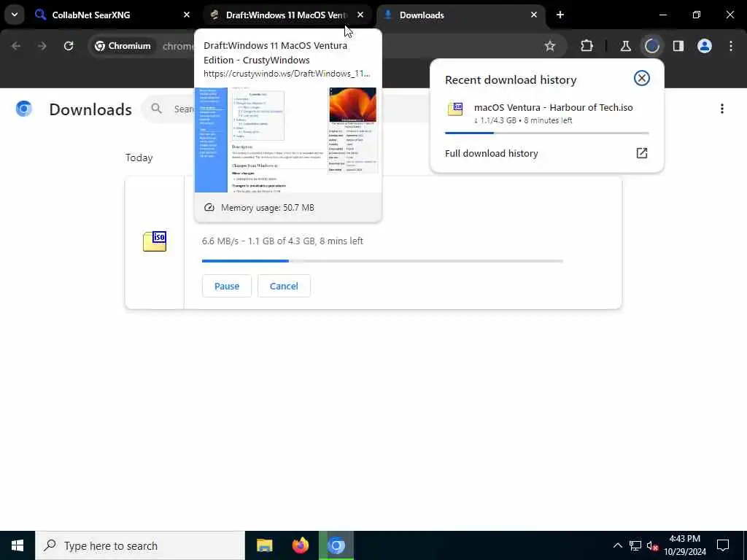The image size is (747, 560).
Task: Click the Chromium site info chip
Action: (x=123, y=46)
